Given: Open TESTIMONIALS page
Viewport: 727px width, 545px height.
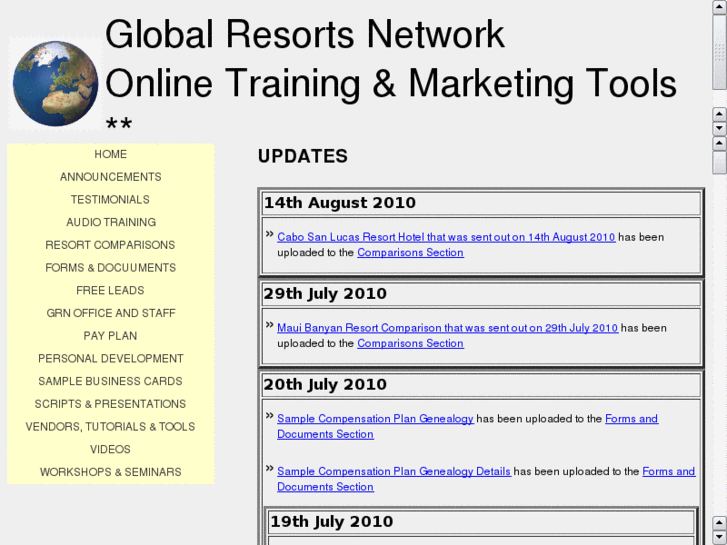Looking at the screenshot, I should (x=110, y=200).
